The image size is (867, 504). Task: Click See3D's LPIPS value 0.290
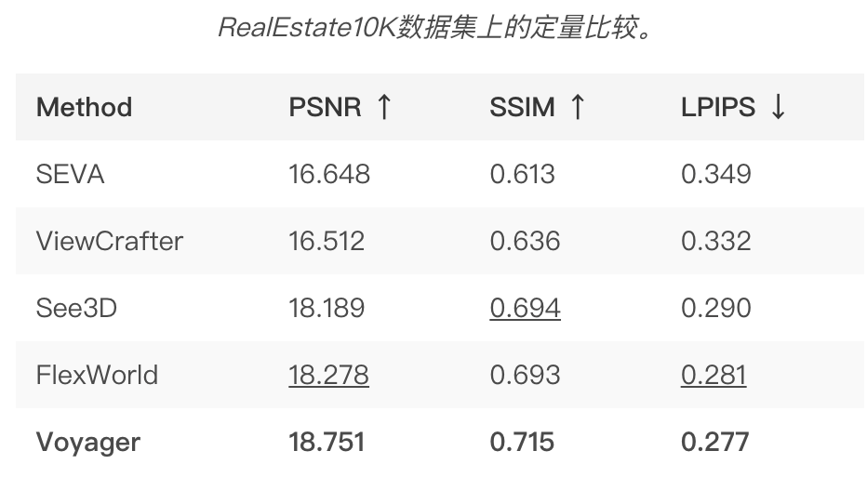(x=716, y=308)
